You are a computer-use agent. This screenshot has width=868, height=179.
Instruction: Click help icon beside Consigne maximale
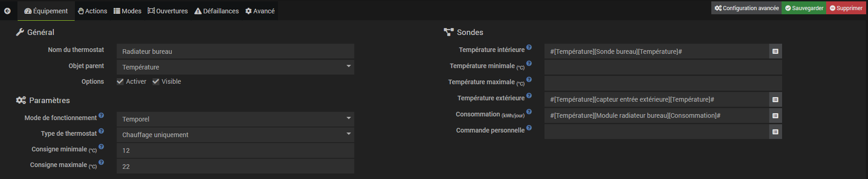101,162
